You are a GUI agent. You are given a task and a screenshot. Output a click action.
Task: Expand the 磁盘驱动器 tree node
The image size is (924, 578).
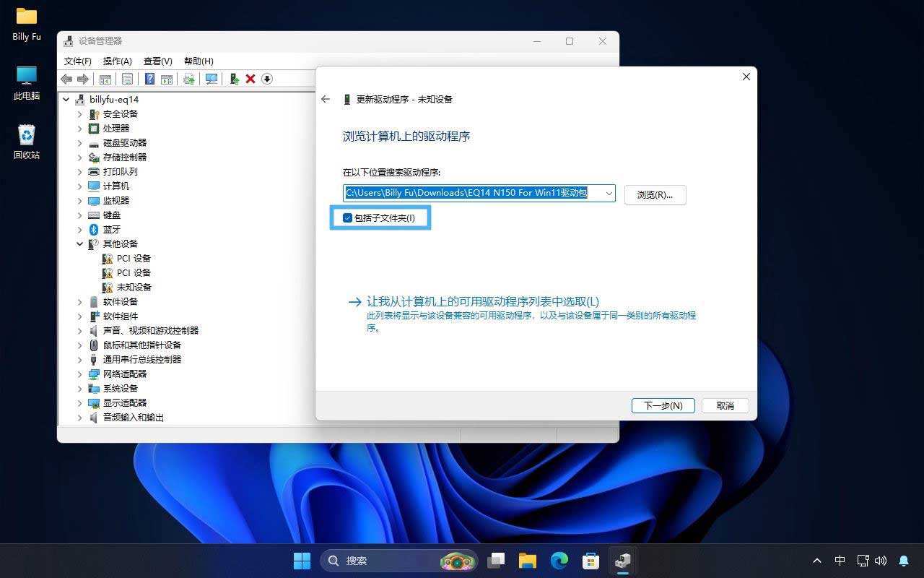80,143
